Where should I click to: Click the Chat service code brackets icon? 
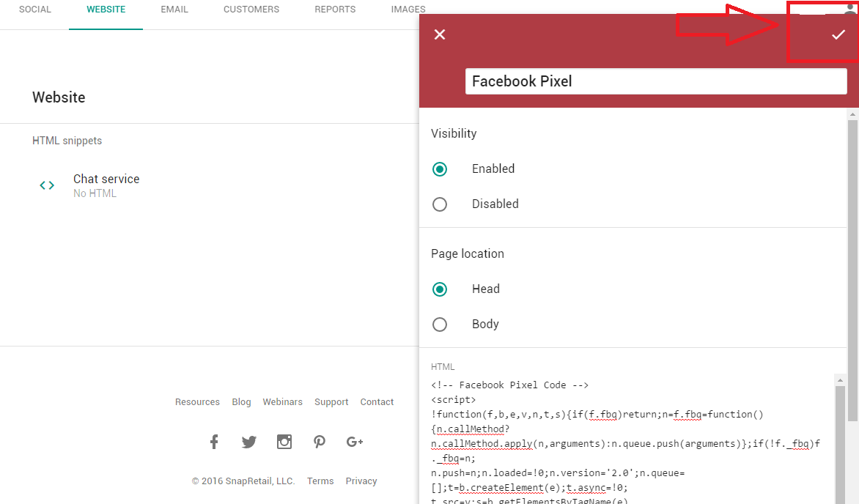[x=47, y=185]
